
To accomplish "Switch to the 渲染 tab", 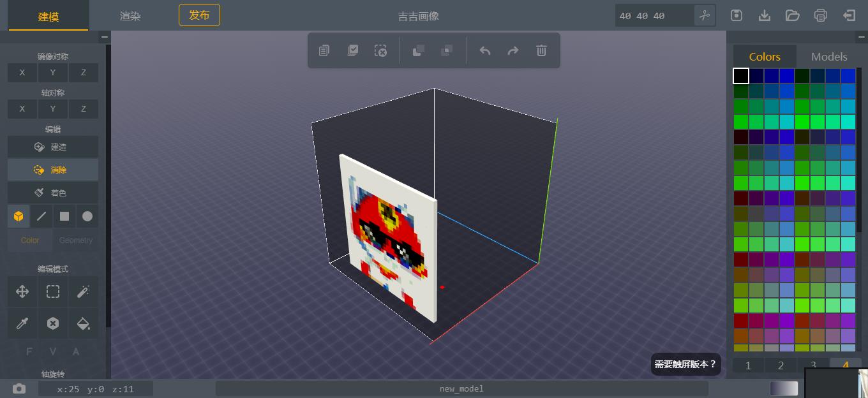I will point(130,16).
